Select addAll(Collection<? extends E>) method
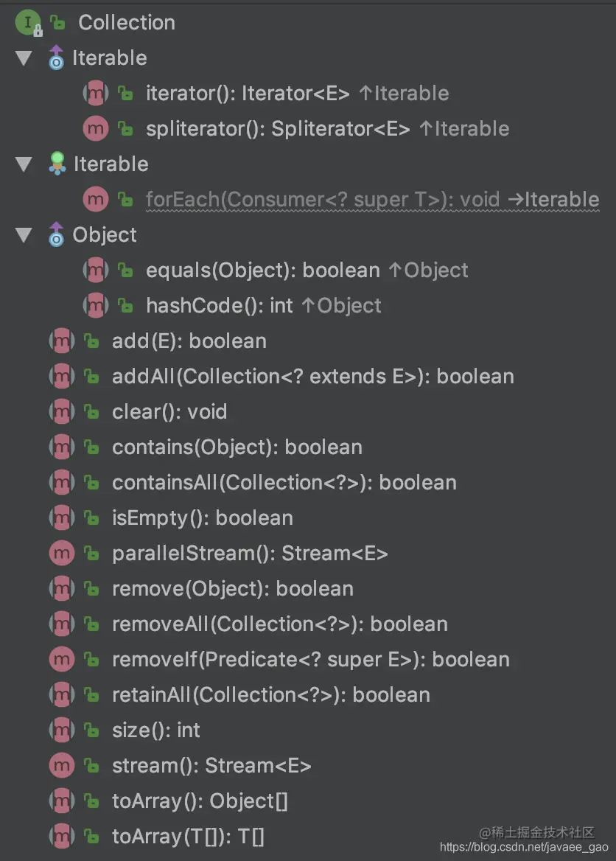Image resolution: width=616 pixels, height=861 pixels. pyautogui.click(x=313, y=377)
